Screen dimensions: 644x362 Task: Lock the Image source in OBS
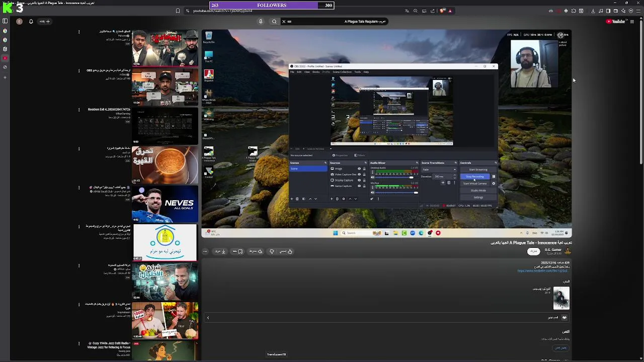364,168
